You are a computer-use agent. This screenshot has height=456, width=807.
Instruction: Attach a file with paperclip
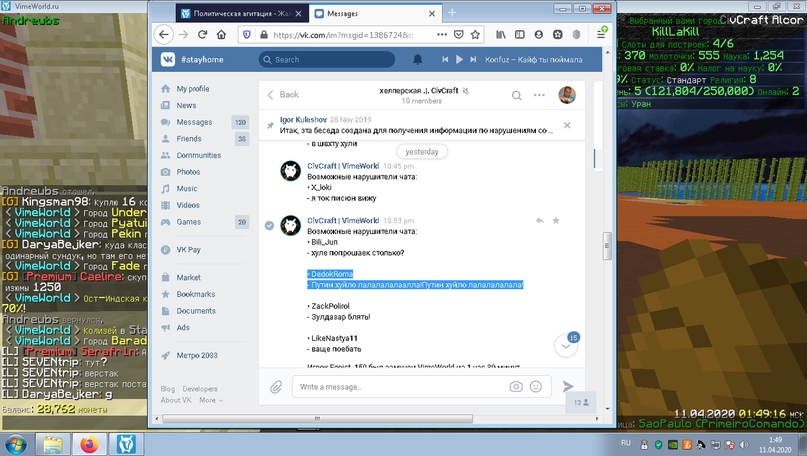point(276,387)
